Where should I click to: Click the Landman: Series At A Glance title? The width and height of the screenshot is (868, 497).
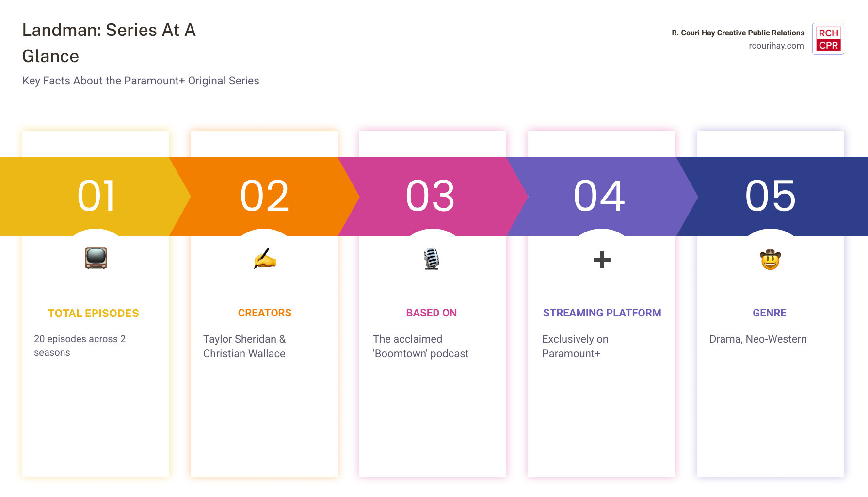109,43
